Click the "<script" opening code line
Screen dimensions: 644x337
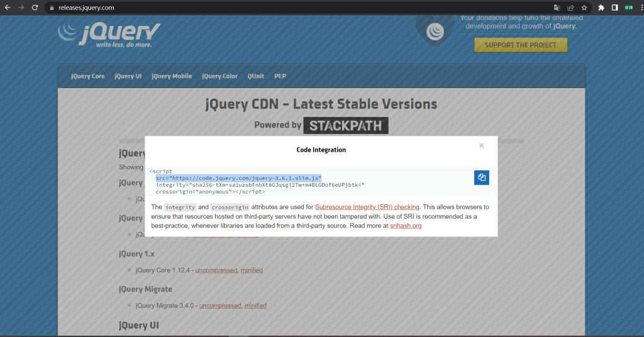coord(161,172)
